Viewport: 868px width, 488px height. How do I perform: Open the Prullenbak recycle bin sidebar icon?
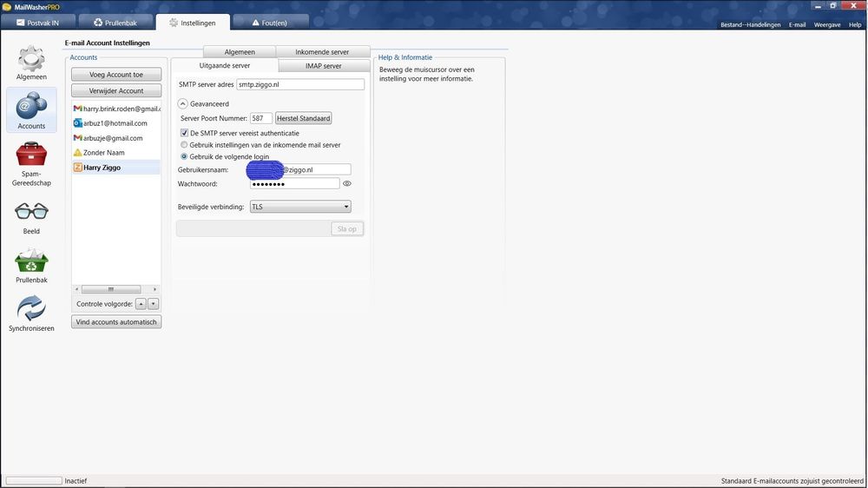(31, 261)
